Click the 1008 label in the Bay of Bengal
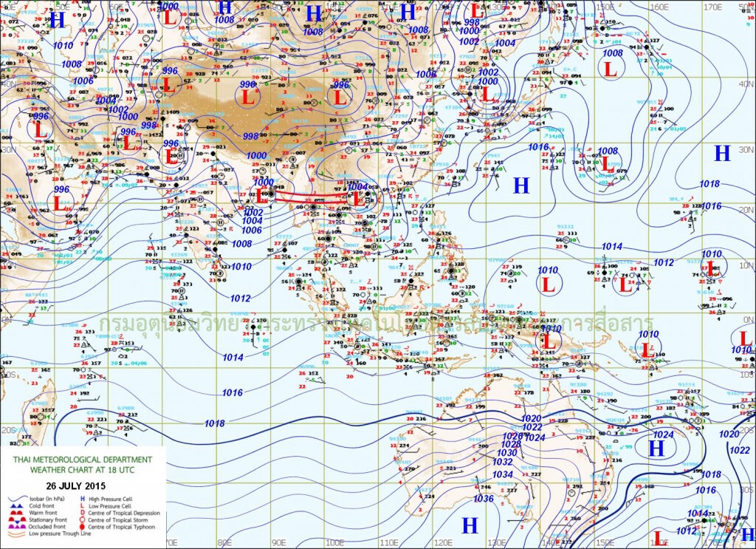The height and width of the screenshot is (549, 756). click(x=241, y=244)
